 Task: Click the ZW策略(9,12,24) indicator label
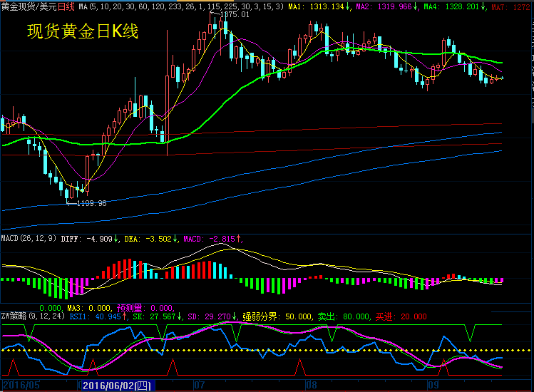(x=33, y=316)
